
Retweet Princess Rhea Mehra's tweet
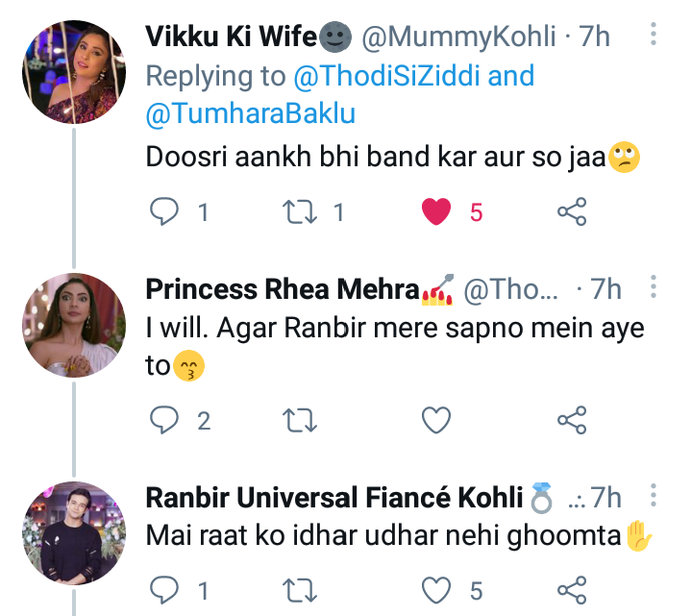click(303, 419)
